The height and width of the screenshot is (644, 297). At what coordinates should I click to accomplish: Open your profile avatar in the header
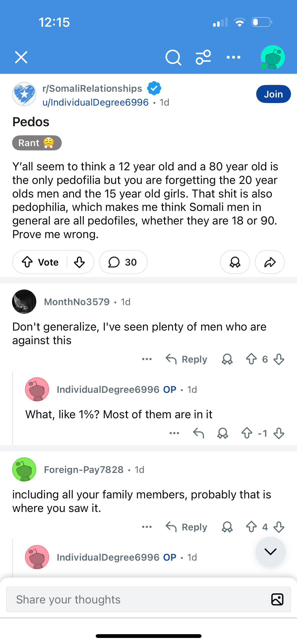tap(273, 57)
